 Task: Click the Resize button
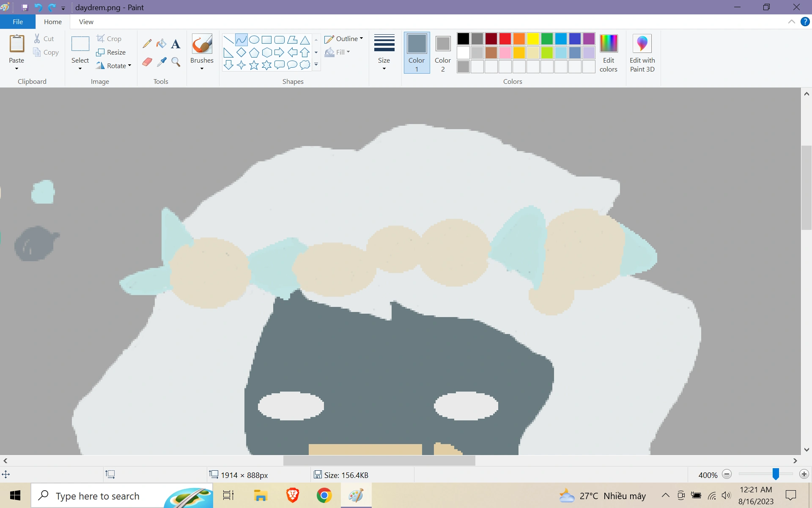click(111, 52)
